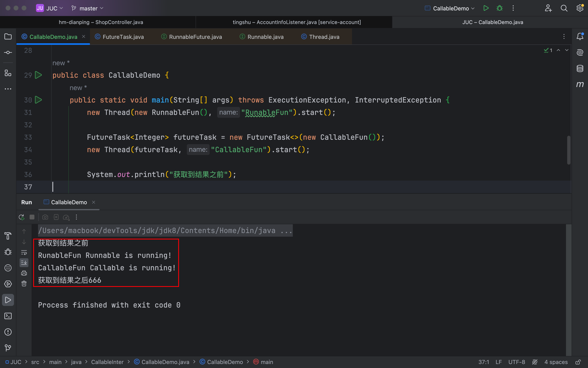Show inspections widget checkmark with count 1

coord(548,50)
